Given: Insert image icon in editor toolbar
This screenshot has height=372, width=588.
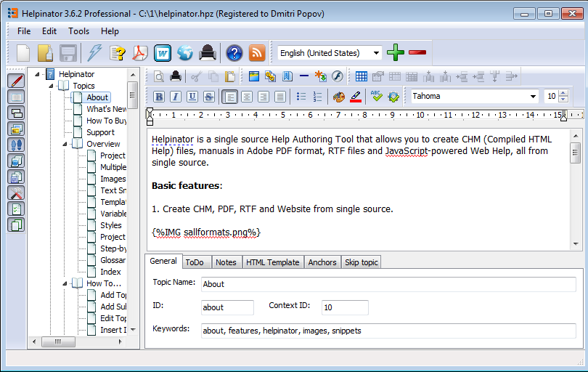Looking at the screenshot, I should coord(254,76).
